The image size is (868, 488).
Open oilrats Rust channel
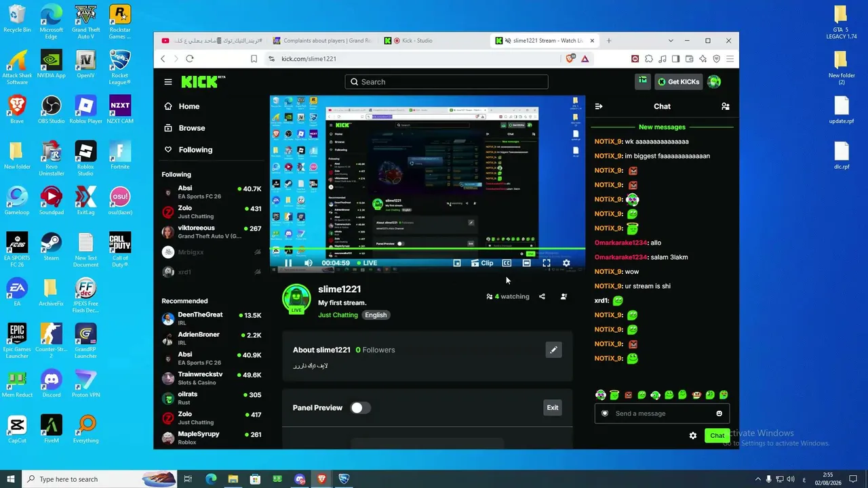click(x=212, y=399)
